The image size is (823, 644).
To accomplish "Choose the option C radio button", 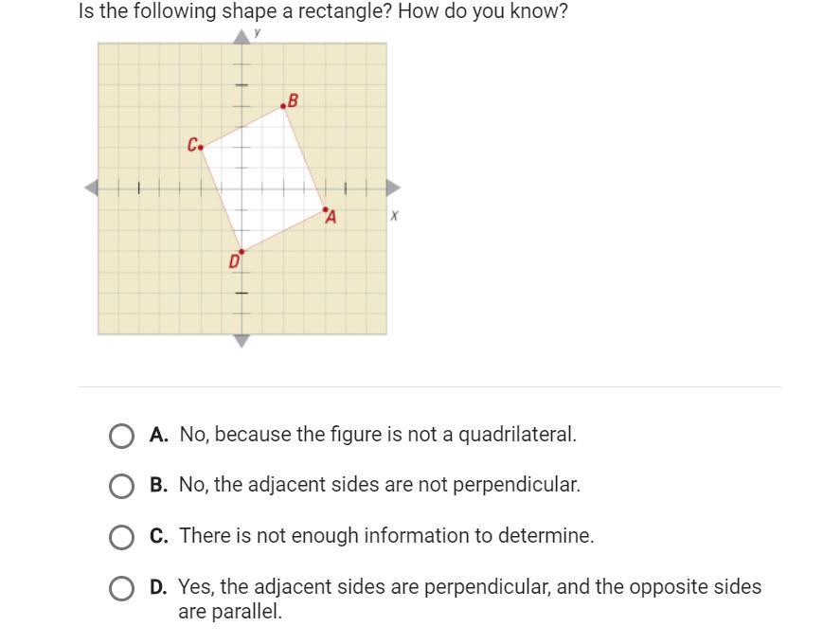I will (x=121, y=537).
